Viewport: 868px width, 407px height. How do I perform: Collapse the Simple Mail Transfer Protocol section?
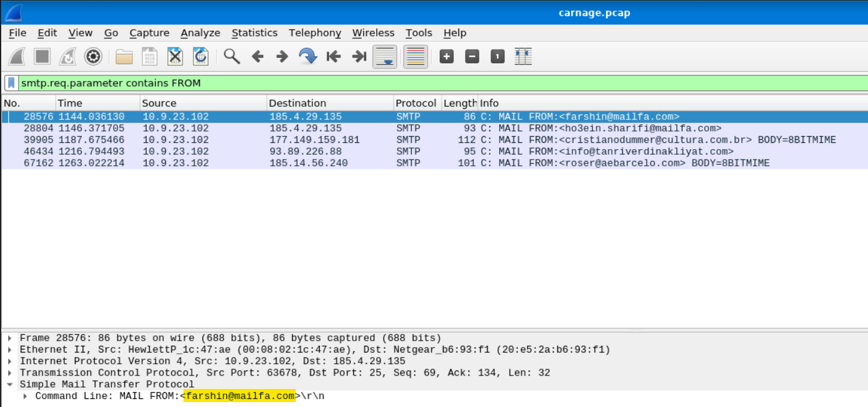[11, 385]
